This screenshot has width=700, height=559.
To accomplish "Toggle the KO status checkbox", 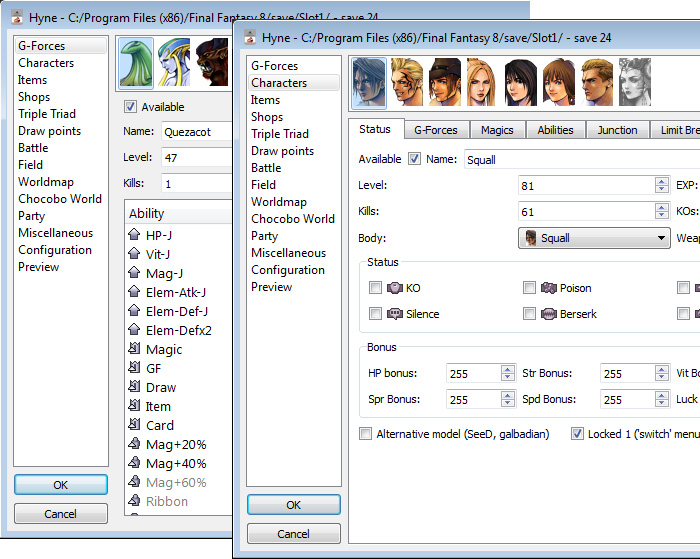I will coord(375,288).
